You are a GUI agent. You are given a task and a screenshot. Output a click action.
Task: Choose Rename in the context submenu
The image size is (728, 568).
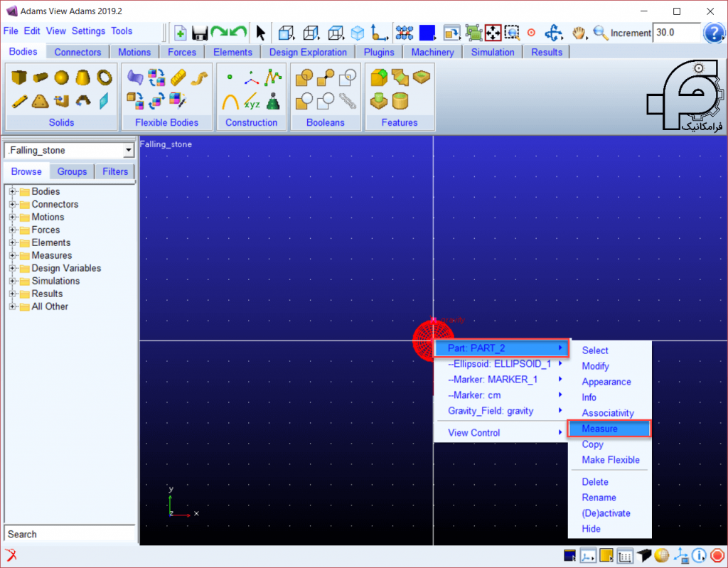click(599, 498)
